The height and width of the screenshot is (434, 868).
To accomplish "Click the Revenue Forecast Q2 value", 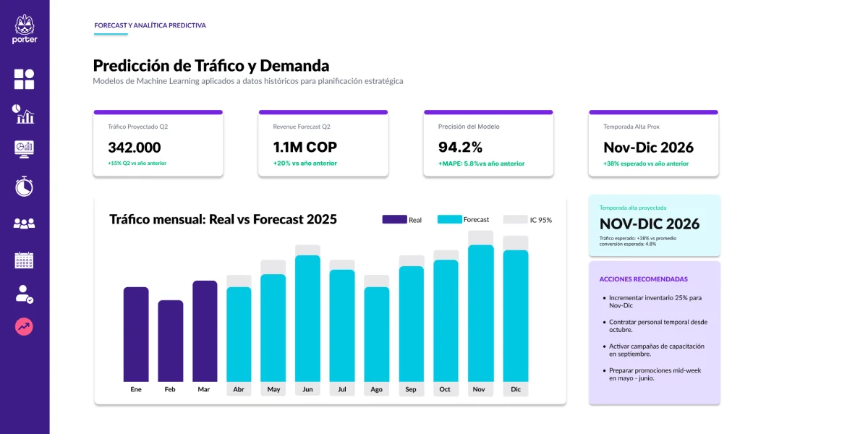I will click(x=304, y=147).
